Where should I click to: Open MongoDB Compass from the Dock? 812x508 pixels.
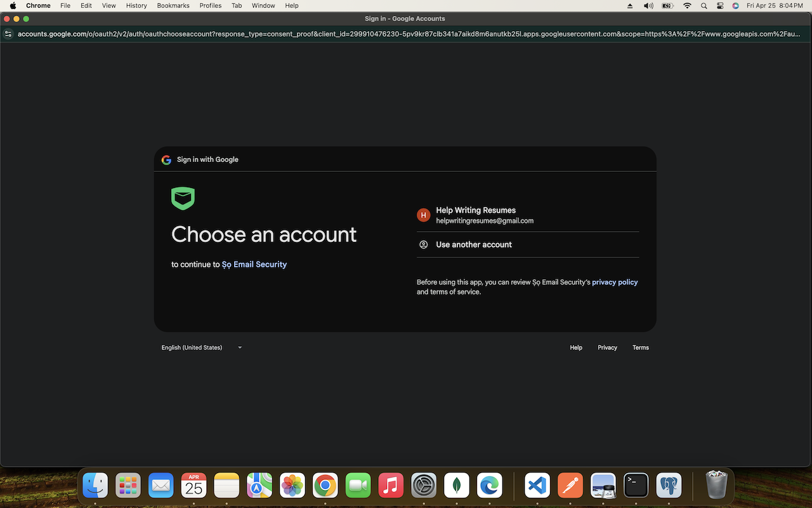point(457,486)
